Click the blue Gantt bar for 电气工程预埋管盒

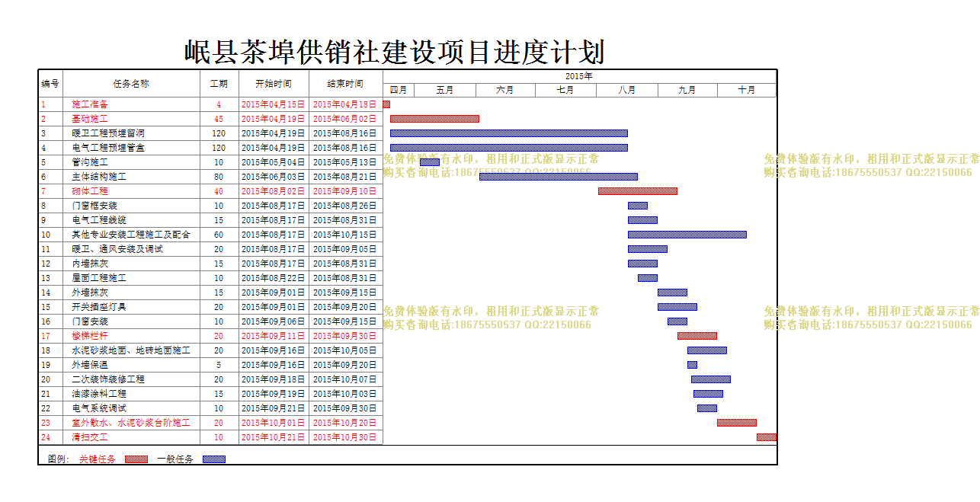point(509,148)
